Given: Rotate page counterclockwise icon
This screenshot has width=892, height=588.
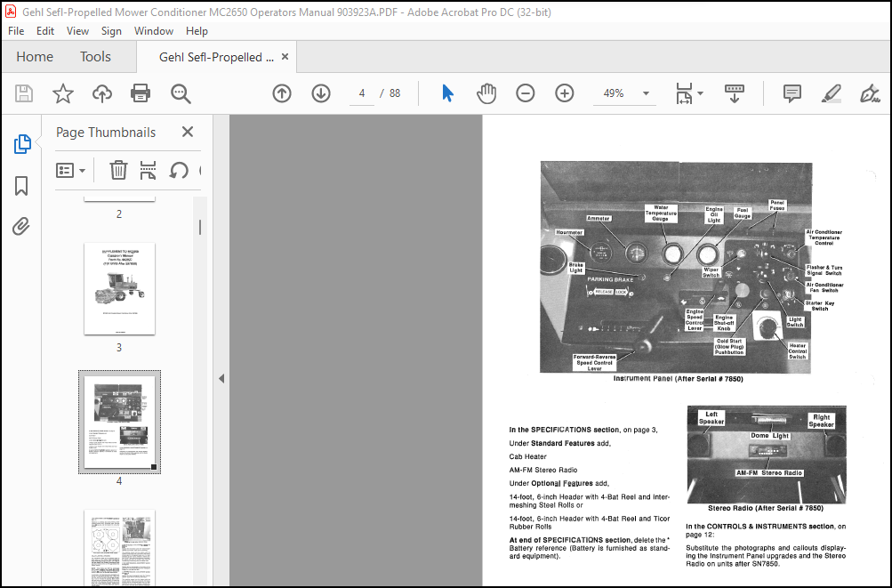Looking at the screenshot, I should pyautogui.click(x=179, y=170).
